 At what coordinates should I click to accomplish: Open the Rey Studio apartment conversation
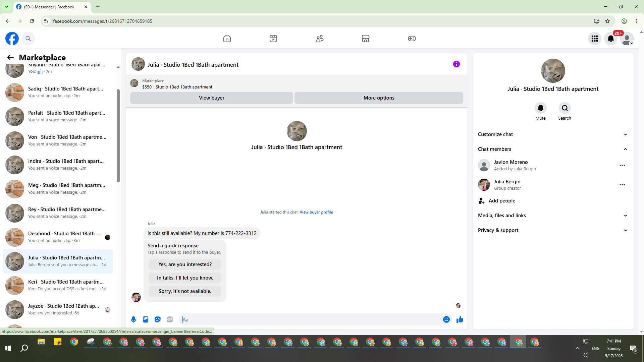[58, 213]
